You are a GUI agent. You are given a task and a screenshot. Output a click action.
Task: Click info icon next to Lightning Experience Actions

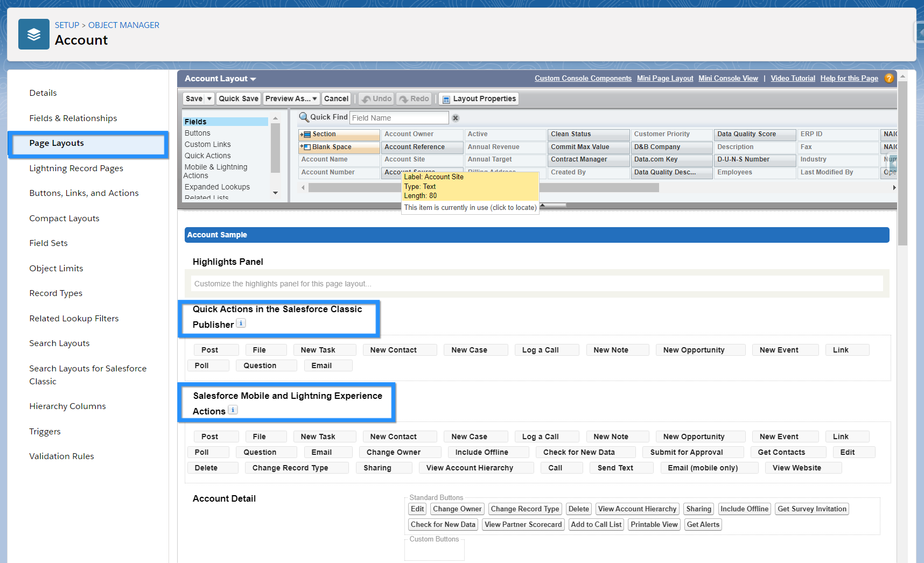tap(233, 410)
